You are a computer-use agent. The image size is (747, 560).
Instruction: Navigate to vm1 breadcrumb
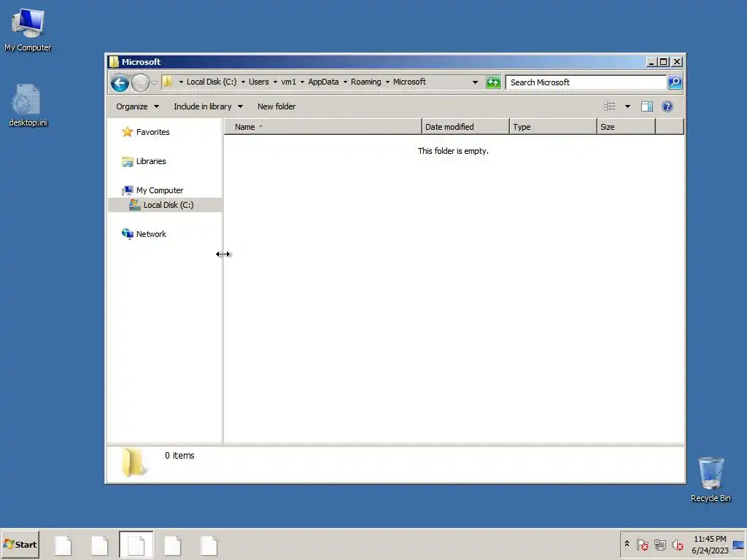click(288, 82)
